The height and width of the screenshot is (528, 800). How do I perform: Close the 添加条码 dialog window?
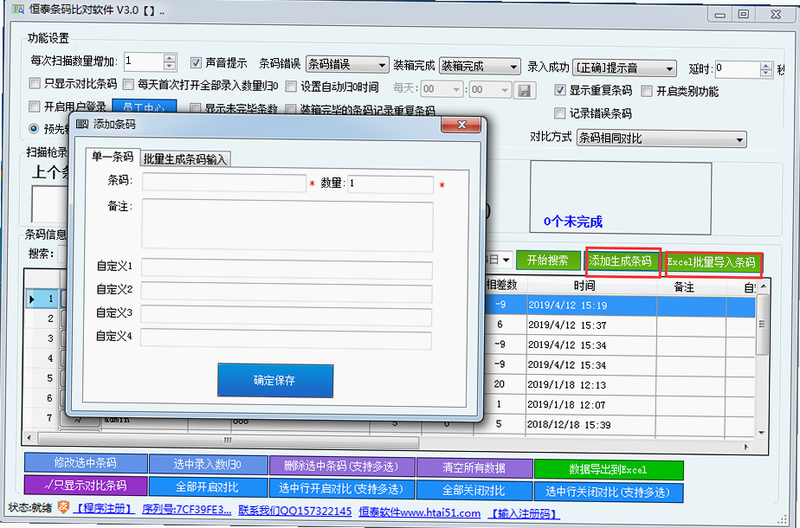461,124
